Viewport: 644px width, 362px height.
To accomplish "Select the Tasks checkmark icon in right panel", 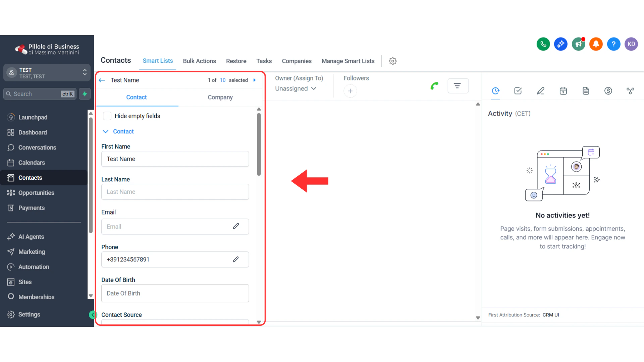I will [518, 91].
